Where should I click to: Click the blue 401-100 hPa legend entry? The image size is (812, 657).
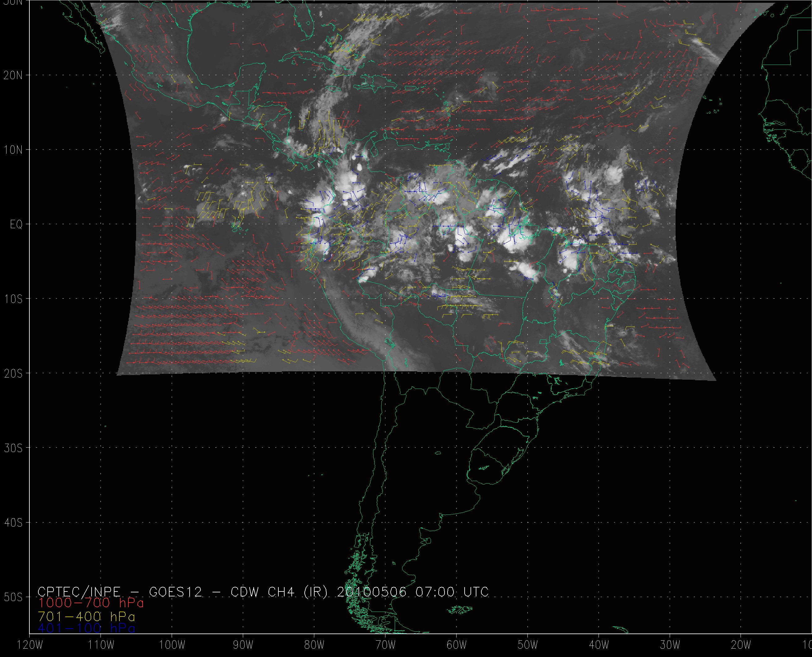pyautogui.click(x=86, y=628)
